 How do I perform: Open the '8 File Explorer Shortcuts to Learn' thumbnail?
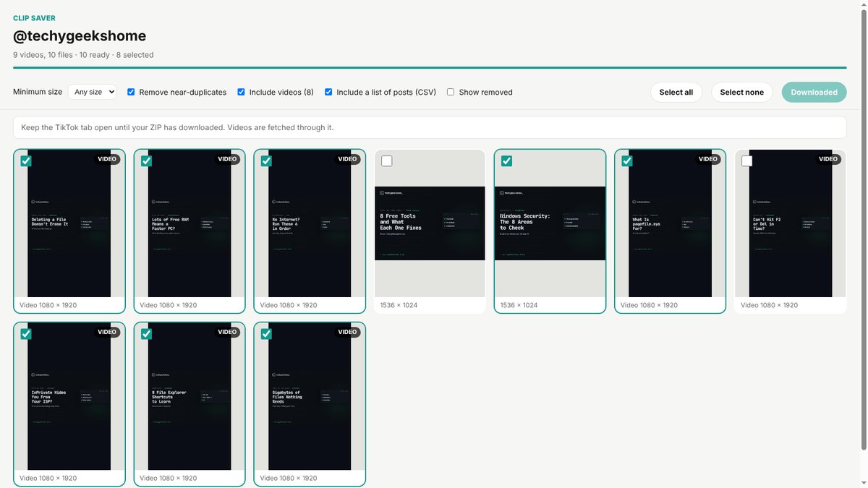coord(190,396)
